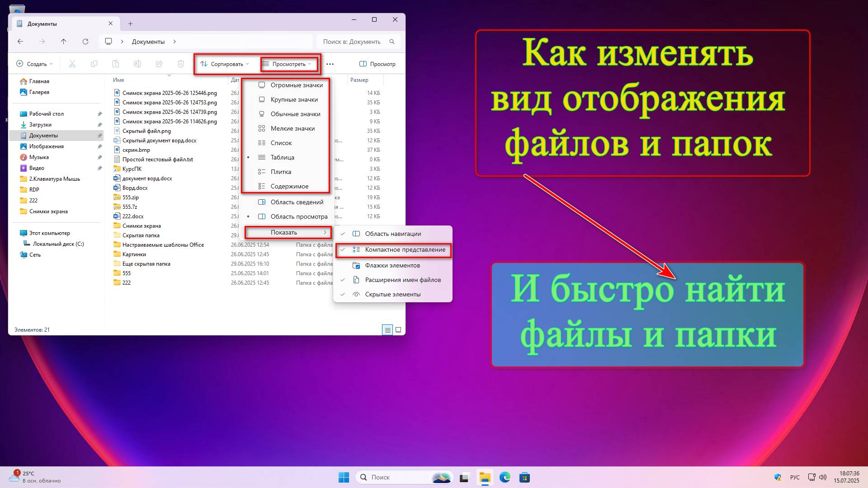
Task: Click the Share icon in toolbar
Action: (159, 64)
